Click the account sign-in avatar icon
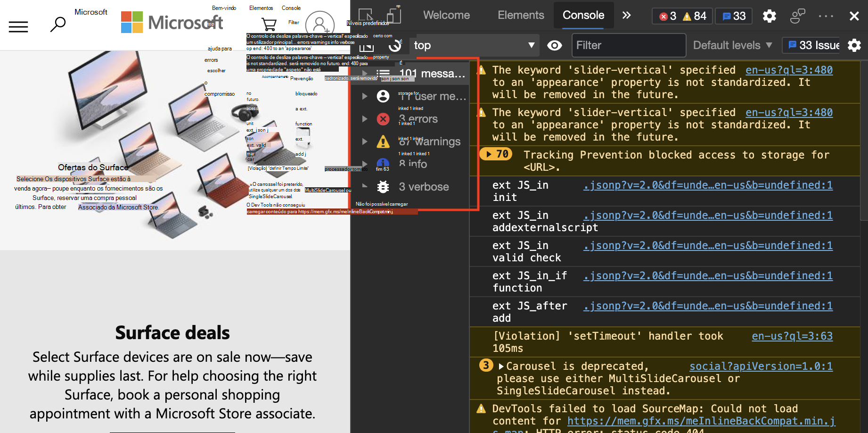The image size is (868, 433). 319,25
